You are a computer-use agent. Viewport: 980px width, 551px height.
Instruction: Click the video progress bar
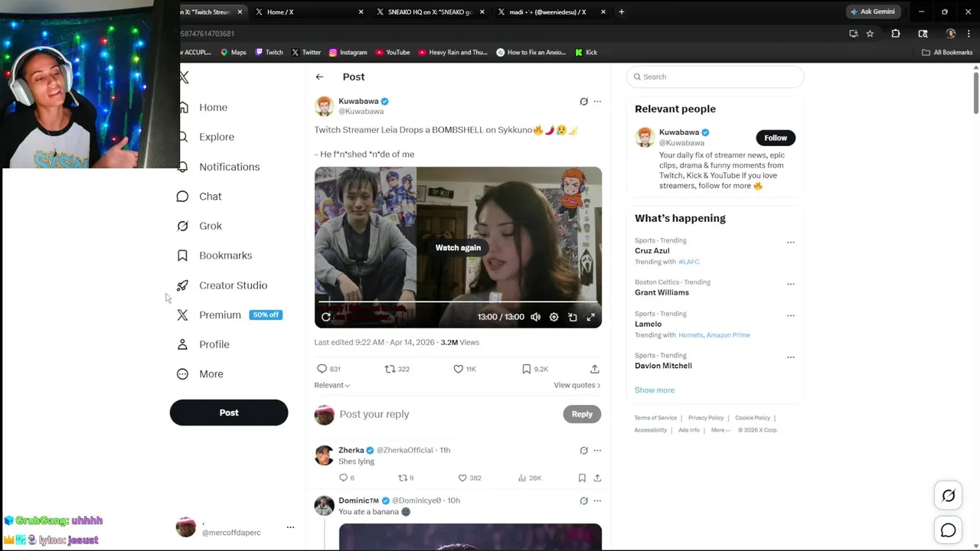click(x=458, y=302)
